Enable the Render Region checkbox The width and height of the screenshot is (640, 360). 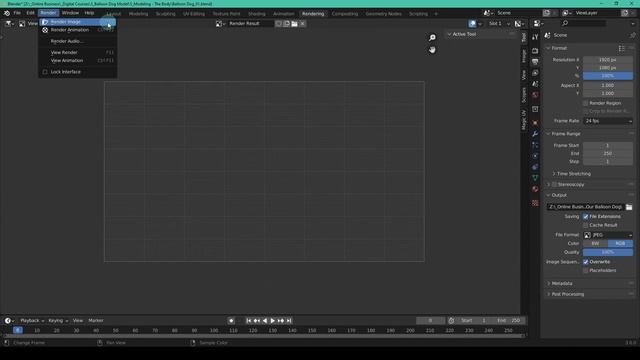[x=586, y=103]
